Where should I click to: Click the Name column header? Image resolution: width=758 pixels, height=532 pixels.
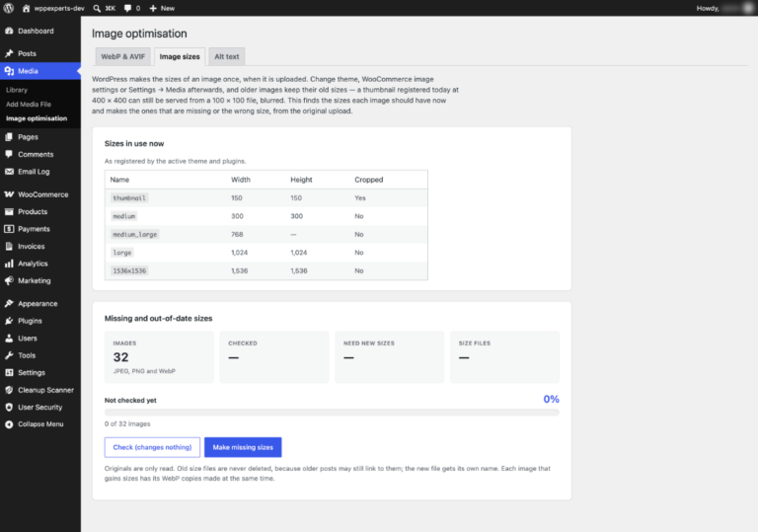coord(119,180)
